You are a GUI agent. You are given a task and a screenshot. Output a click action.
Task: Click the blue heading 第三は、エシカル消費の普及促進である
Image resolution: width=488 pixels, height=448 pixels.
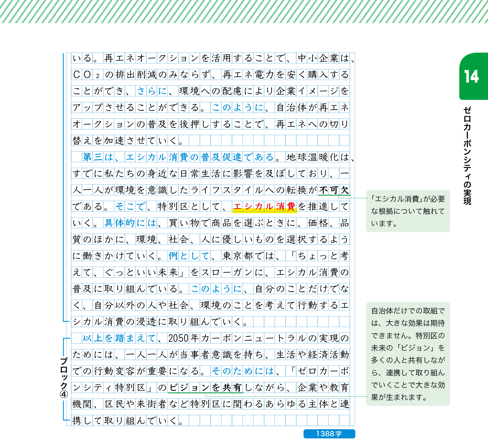pos(179,157)
